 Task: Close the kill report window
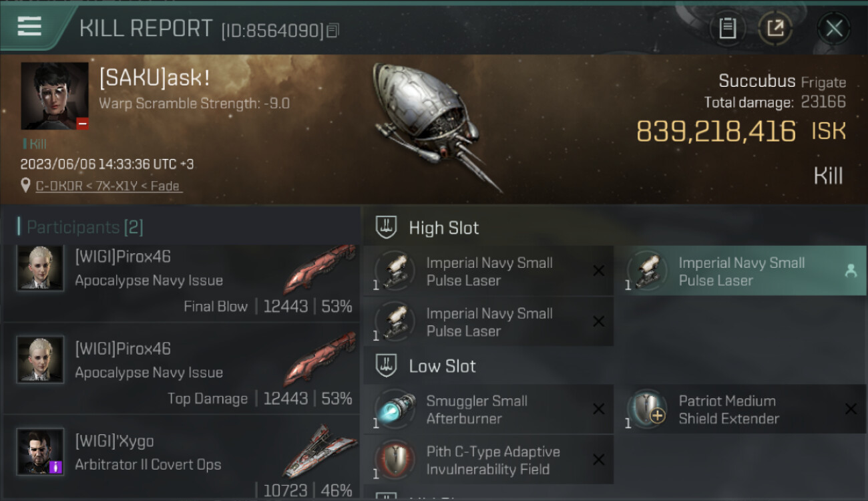834,29
